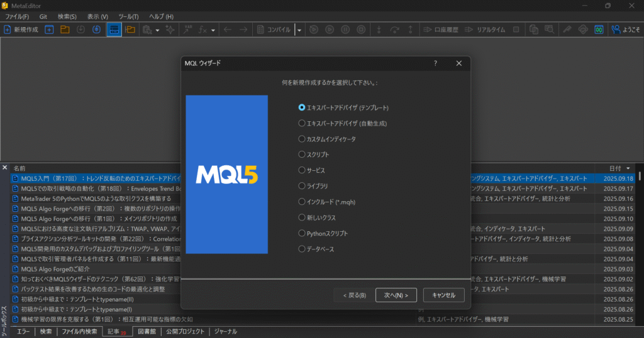Select 新しいクラス radio option
Image resolution: width=644 pixels, height=338 pixels.
(x=302, y=217)
